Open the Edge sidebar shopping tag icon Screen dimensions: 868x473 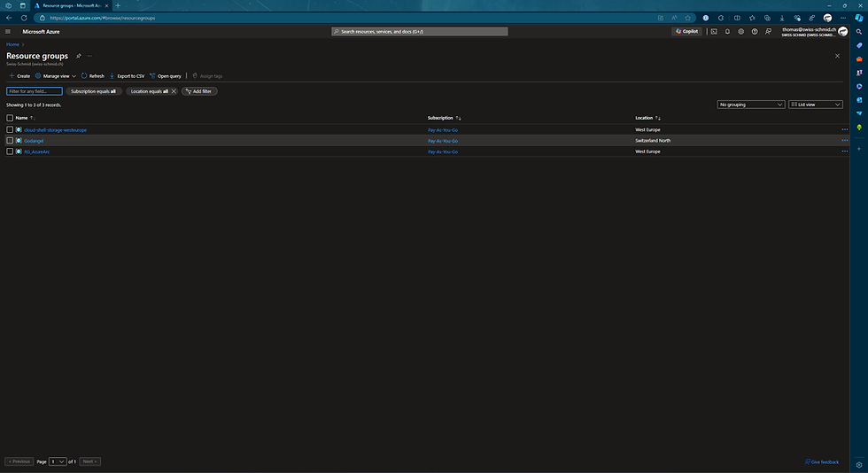(859, 45)
